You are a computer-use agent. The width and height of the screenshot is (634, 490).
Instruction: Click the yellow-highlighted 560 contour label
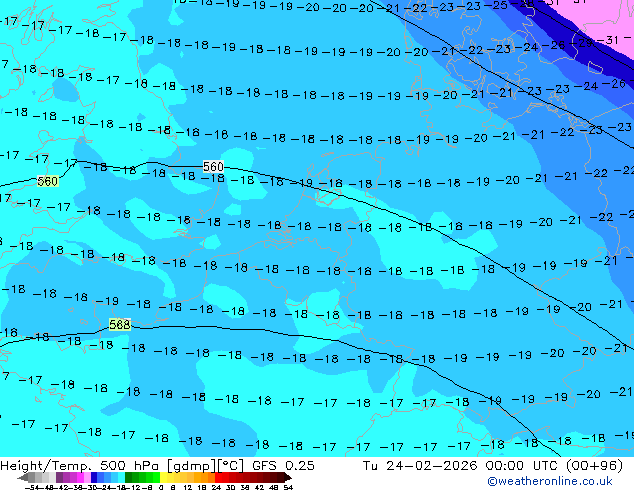tap(48, 181)
